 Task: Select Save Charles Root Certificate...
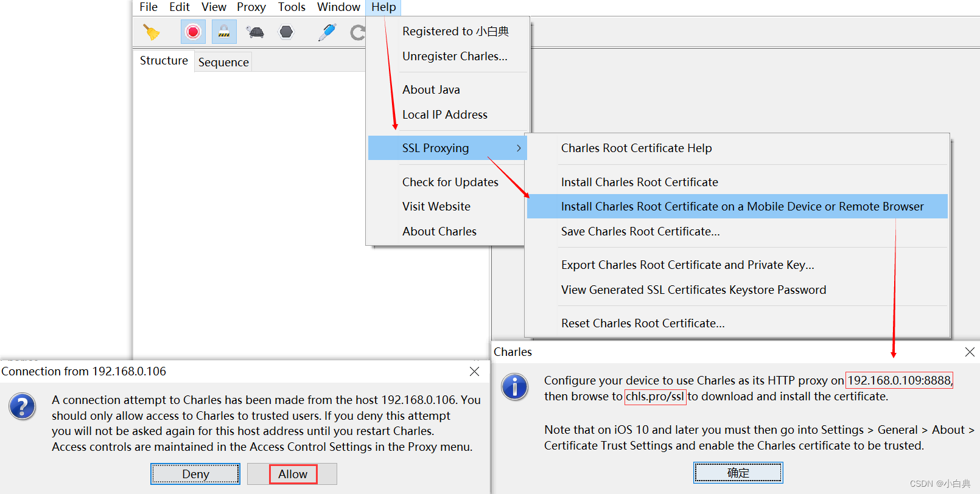click(x=737, y=232)
